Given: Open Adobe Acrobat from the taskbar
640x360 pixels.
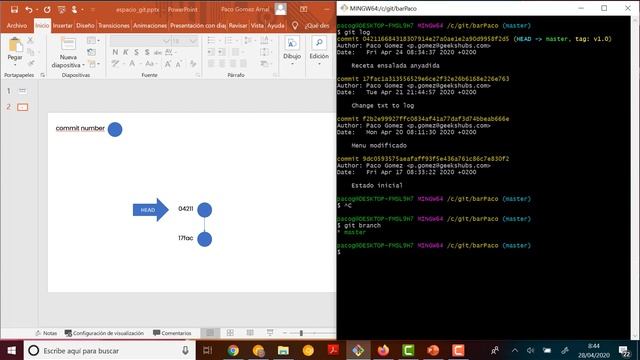Looking at the screenshot, I should pos(333,350).
